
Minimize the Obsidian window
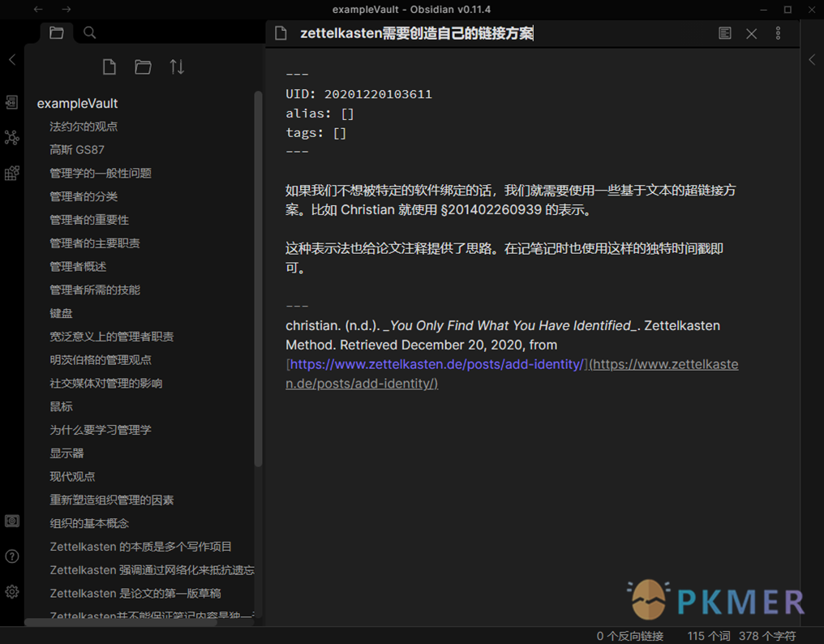pyautogui.click(x=763, y=10)
